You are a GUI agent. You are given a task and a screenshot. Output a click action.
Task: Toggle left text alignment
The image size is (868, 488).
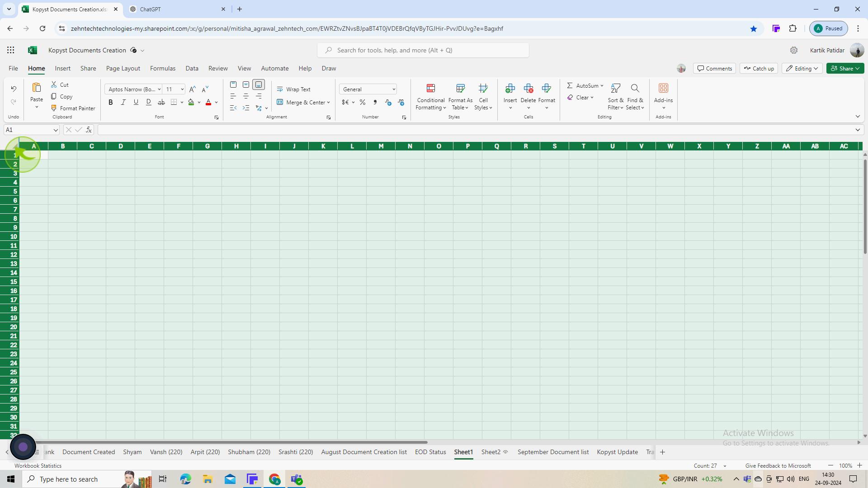coord(233,96)
